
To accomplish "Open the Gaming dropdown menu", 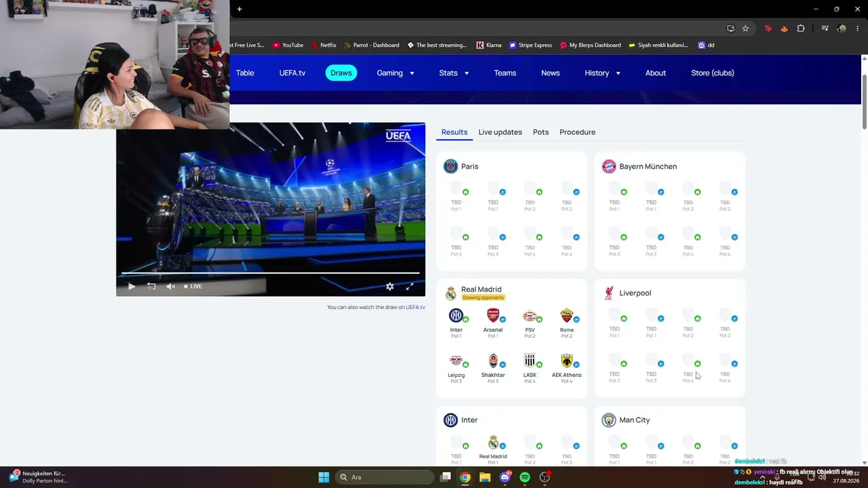I will (395, 73).
